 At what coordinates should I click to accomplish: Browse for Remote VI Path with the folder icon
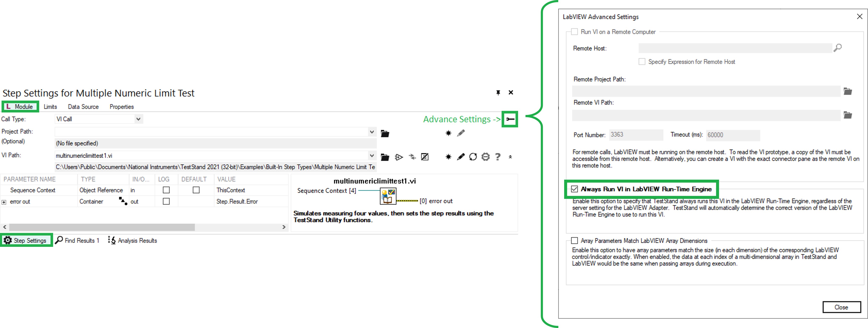tap(848, 115)
